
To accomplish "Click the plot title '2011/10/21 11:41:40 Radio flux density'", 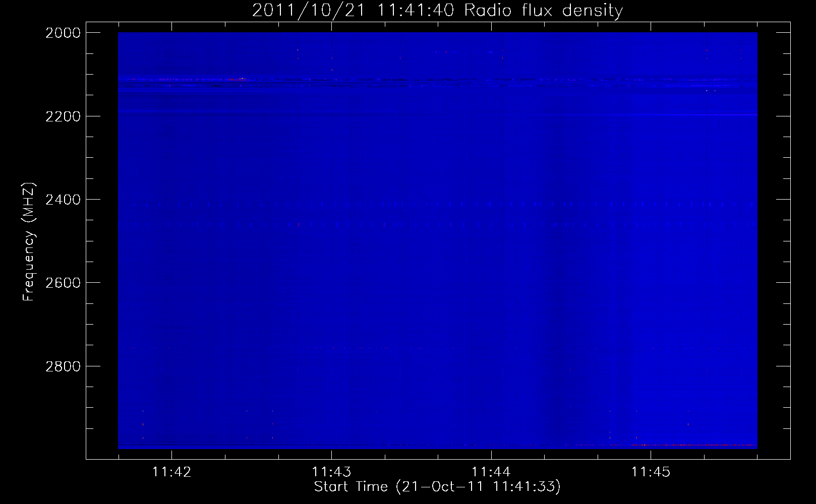I will pos(437,10).
